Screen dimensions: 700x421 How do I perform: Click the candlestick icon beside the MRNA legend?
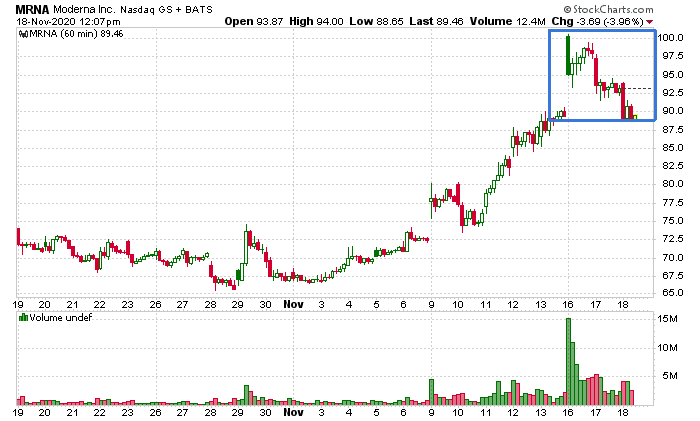pyautogui.click(x=24, y=34)
